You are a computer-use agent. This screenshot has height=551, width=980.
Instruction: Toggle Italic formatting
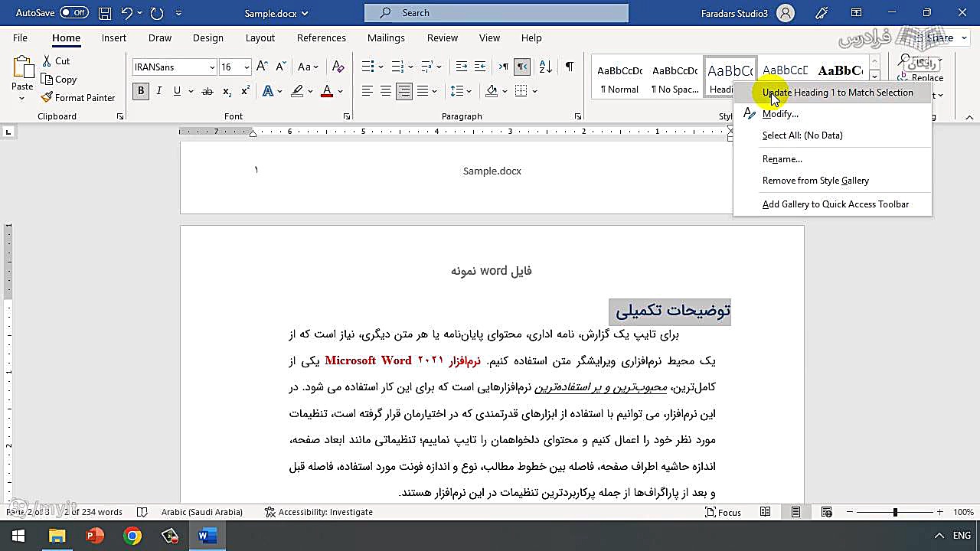(x=158, y=91)
